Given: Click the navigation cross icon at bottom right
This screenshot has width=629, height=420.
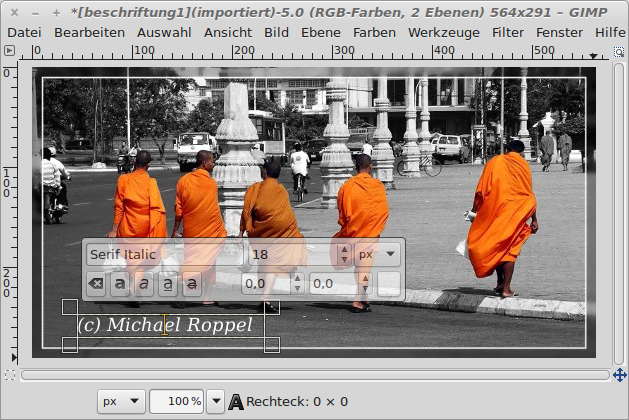Looking at the screenshot, I should point(620,375).
